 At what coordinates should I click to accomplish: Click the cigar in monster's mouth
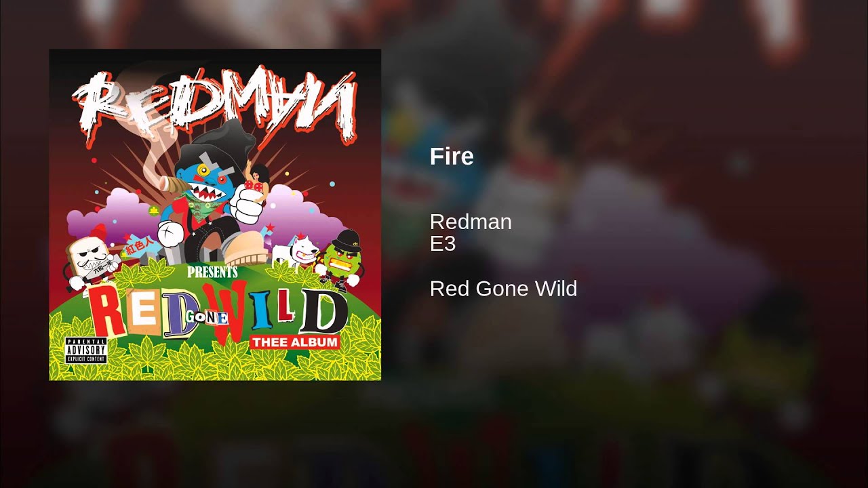pyautogui.click(x=175, y=183)
